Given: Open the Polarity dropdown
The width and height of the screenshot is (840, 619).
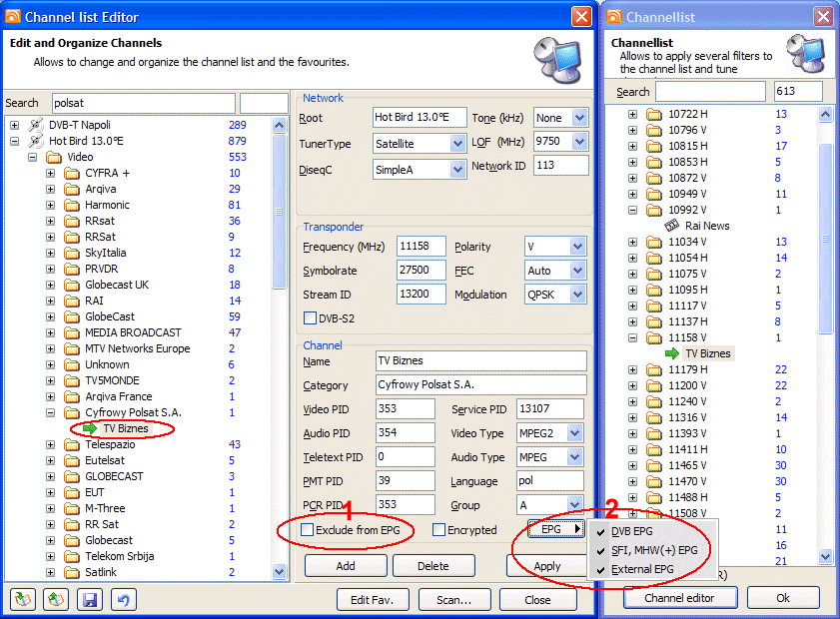Looking at the screenshot, I should pos(577,247).
